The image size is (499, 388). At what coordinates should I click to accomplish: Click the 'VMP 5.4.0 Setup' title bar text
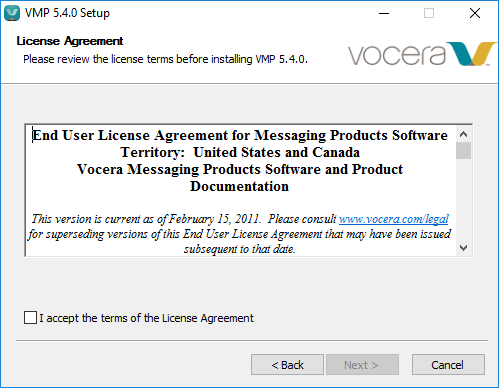(67, 13)
